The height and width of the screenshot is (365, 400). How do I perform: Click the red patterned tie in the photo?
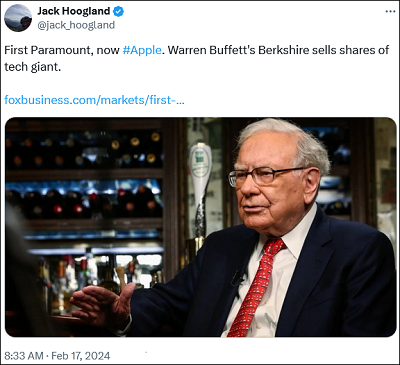click(255, 287)
